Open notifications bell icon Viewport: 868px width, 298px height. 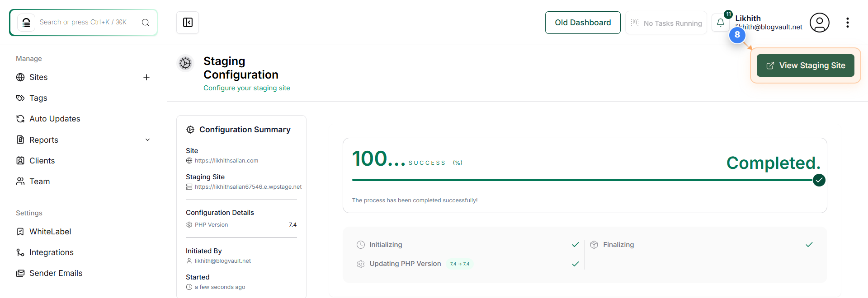(721, 23)
